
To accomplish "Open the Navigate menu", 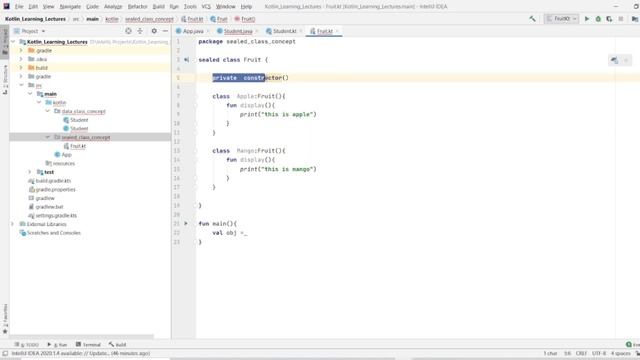I will tap(70, 7).
